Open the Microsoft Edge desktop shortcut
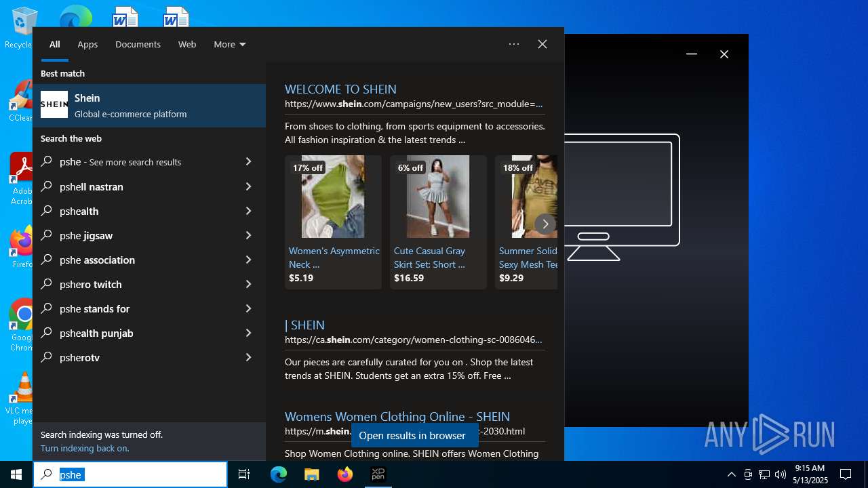Image resolution: width=868 pixels, height=488 pixels. pos(75,15)
